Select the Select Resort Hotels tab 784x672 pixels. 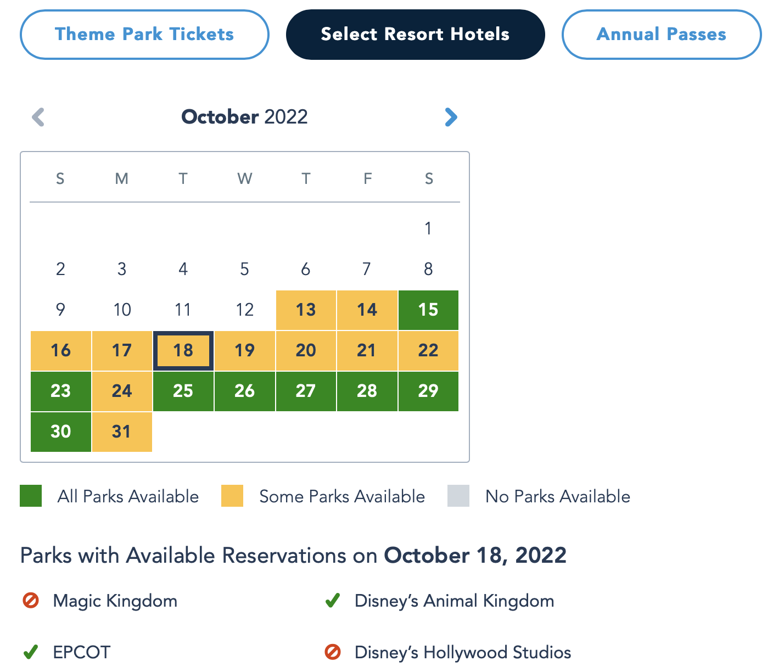pos(415,35)
